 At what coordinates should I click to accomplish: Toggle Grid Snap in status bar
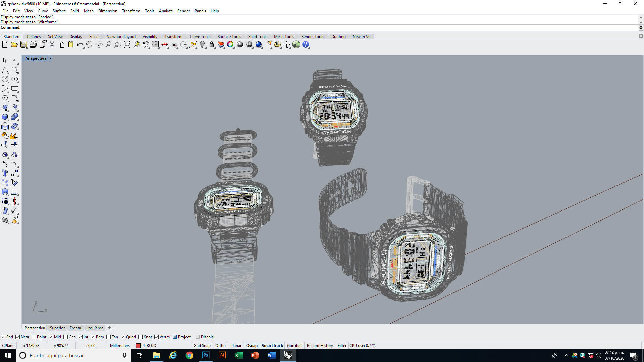pyautogui.click(x=202, y=346)
